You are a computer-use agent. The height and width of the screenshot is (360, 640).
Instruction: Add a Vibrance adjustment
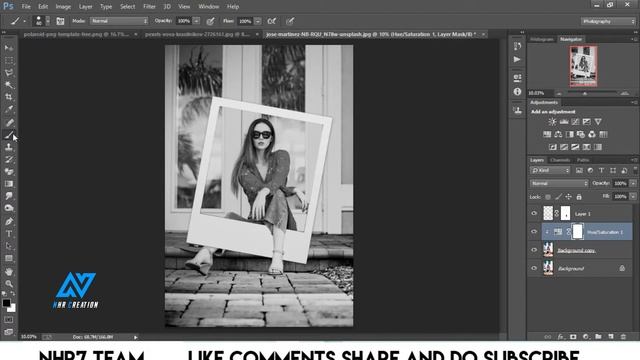pos(598,122)
